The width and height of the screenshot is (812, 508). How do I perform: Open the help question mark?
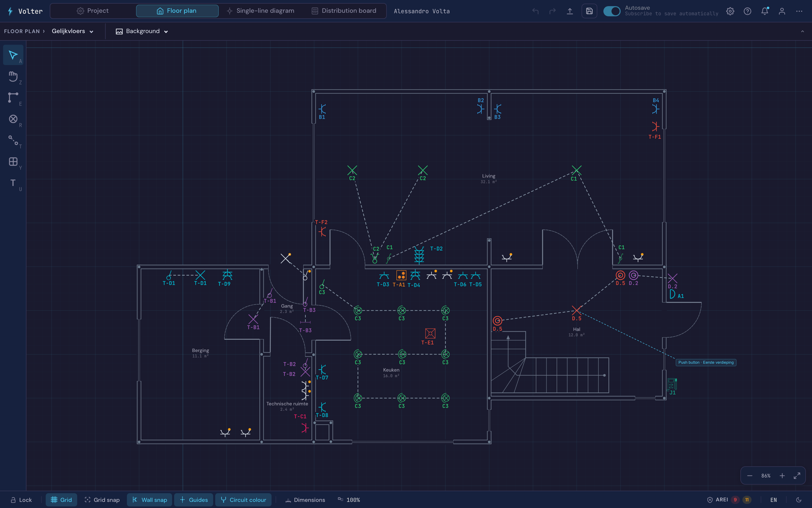tap(747, 11)
